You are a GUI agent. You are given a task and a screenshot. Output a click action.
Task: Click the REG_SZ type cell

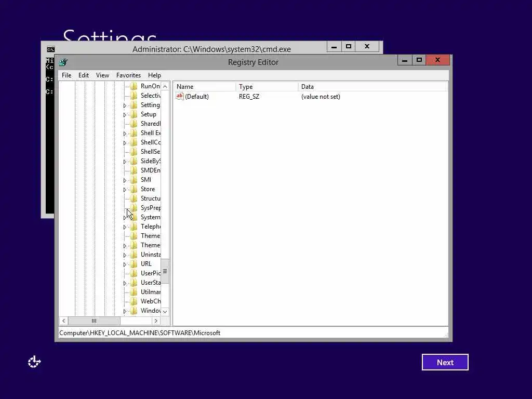pyautogui.click(x=249, y=96)
